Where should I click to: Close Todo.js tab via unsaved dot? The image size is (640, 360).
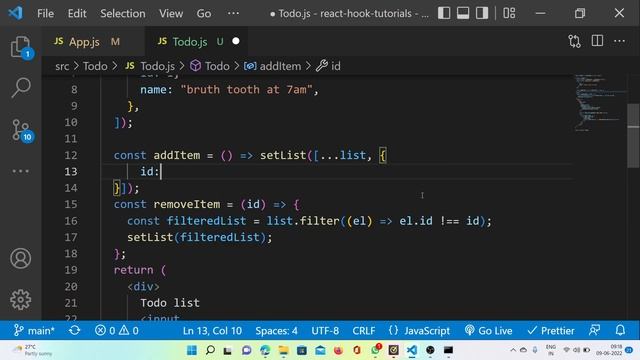(x=236, y=41)
